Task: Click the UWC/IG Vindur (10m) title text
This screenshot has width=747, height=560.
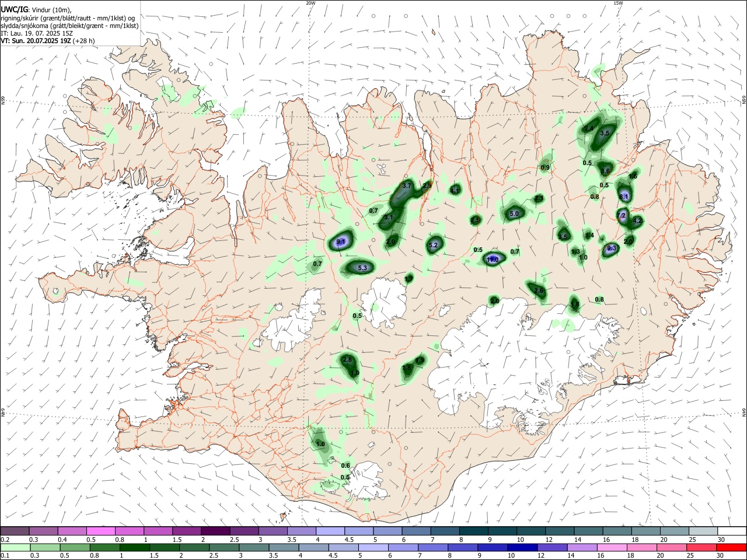Action: pos(36,10)
